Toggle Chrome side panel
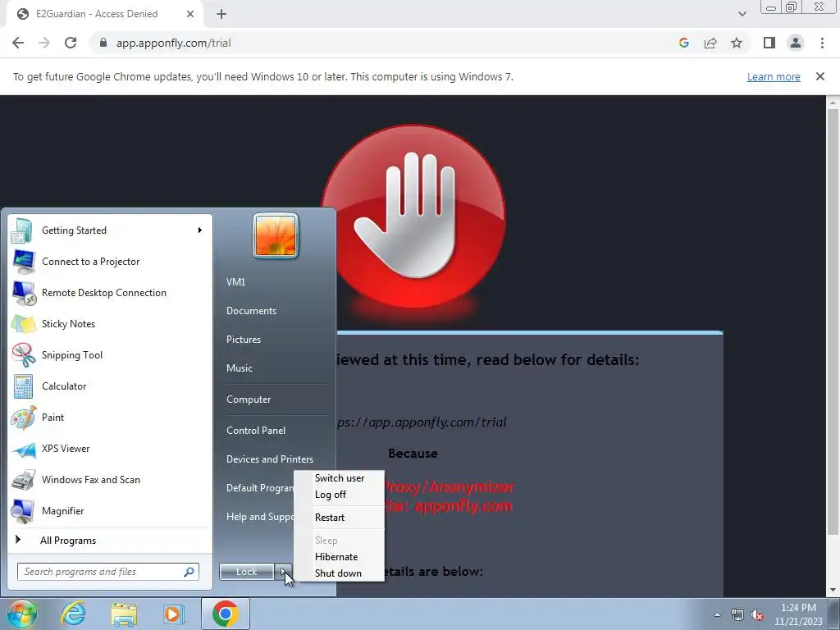Viewport: 840px width, 630px height. 769,43
